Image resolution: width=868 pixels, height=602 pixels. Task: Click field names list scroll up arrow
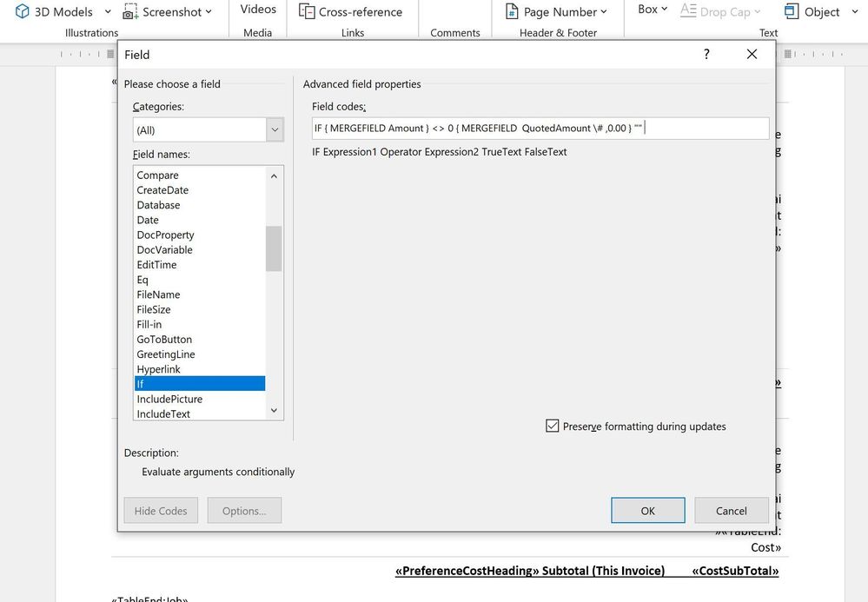(274, 176)
